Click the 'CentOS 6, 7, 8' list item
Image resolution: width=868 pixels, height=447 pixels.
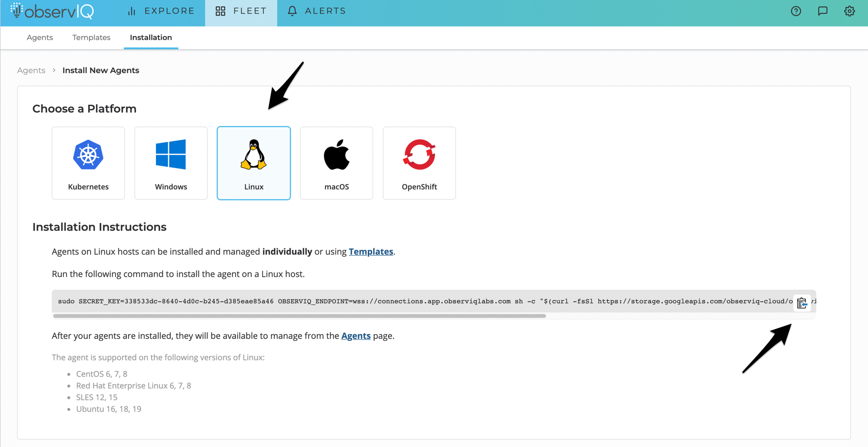pyautogui.click(x=102, y=374)
